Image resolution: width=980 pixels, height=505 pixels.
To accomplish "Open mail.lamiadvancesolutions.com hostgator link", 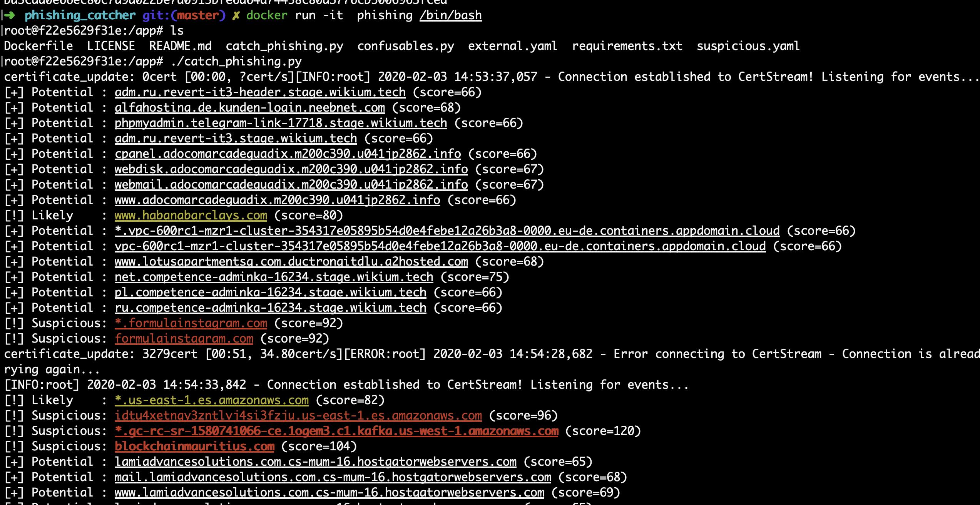I will click(333, 477).
